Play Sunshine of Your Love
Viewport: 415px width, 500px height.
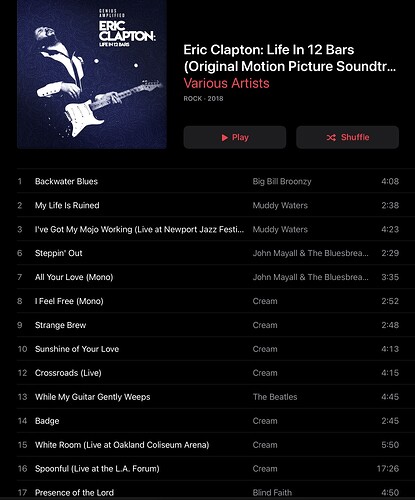point(208,349)
